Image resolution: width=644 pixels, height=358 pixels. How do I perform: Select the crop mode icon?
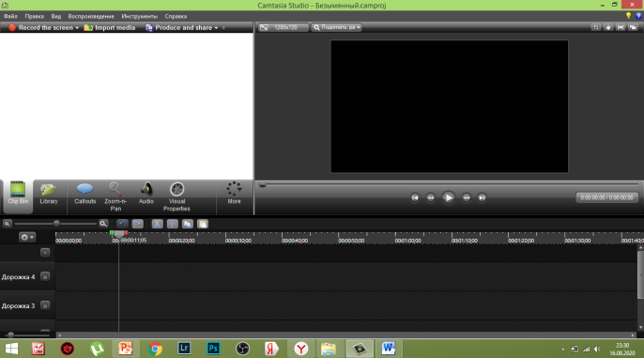595,27
